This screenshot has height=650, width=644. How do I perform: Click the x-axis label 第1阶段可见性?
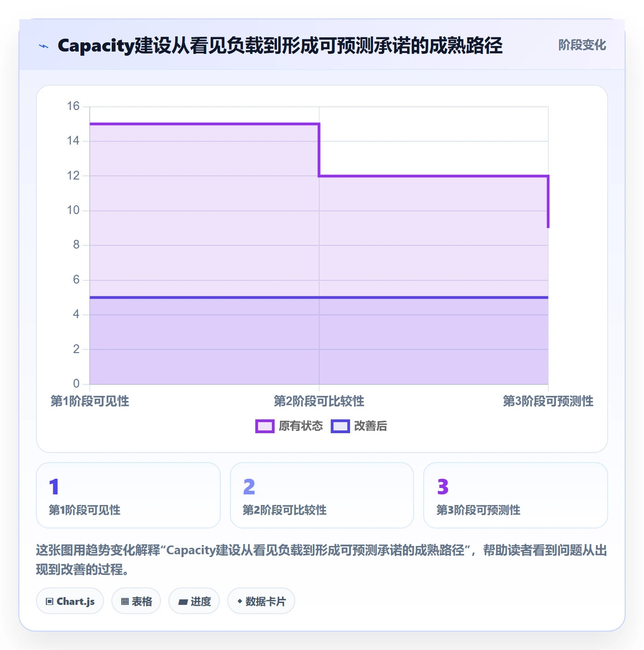(x=90, y=401)
